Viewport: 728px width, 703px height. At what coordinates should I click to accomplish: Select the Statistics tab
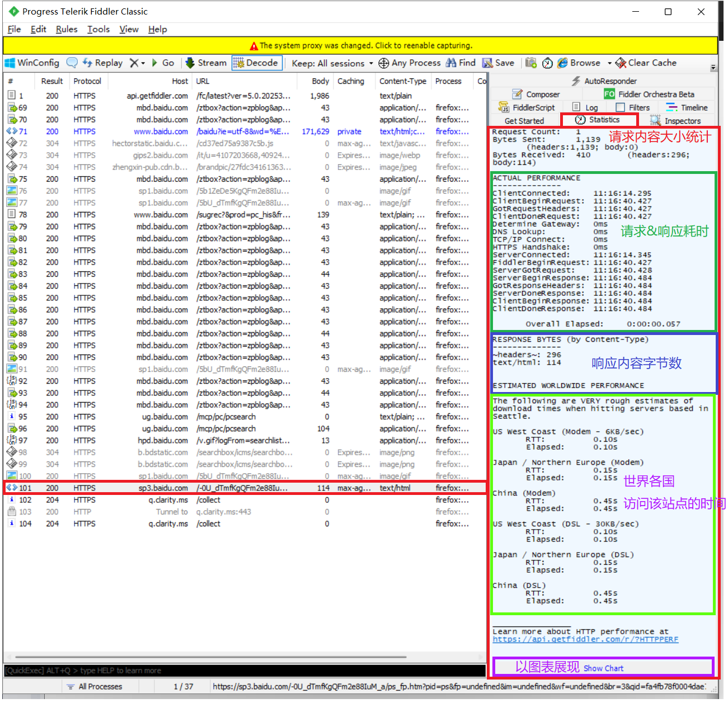598,120
